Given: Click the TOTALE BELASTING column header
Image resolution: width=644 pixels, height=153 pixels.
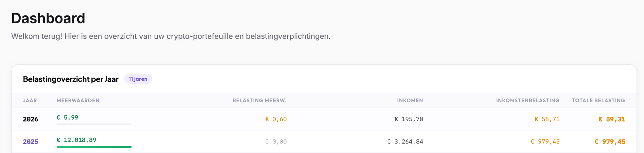Looking at the screenshot, I should coord(598,101).
